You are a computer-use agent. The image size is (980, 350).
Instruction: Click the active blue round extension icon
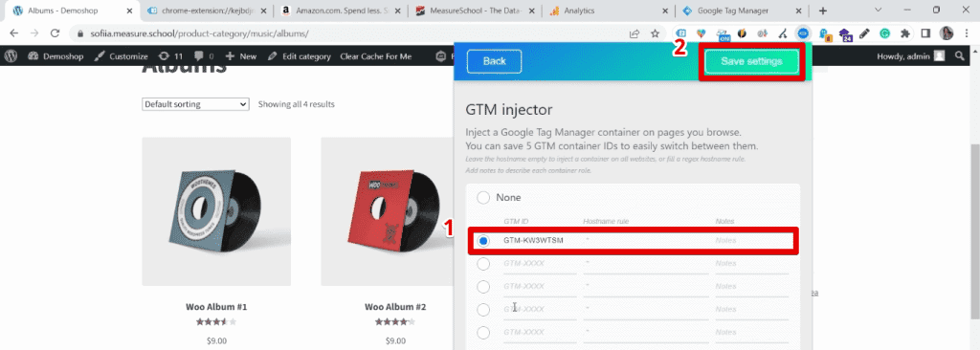[803, 33]
